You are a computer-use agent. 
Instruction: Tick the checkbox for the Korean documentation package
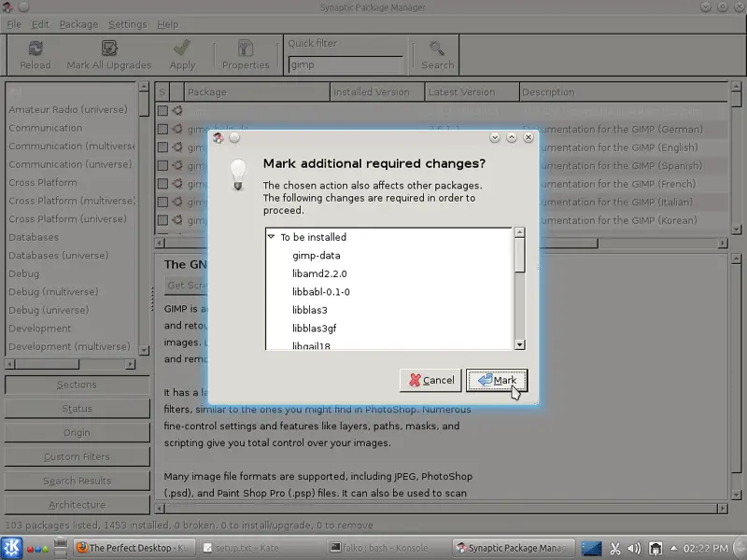(x=162, y=220)
